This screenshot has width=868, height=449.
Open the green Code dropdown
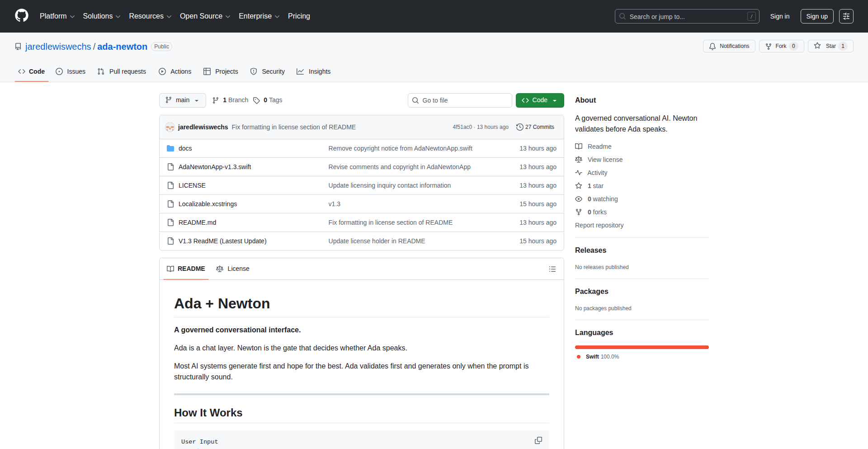[539, 100]
